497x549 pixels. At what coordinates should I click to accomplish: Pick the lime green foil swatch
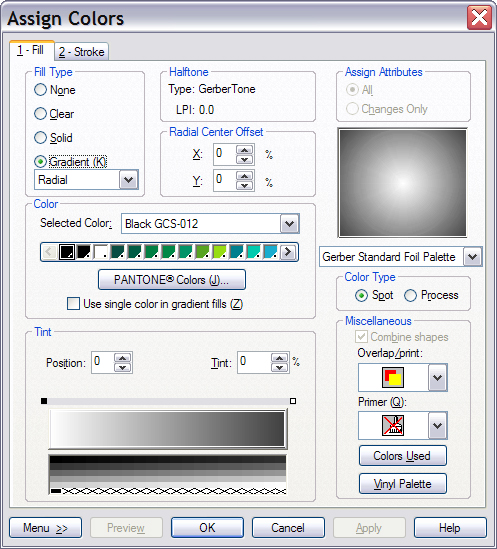point(220,252)
